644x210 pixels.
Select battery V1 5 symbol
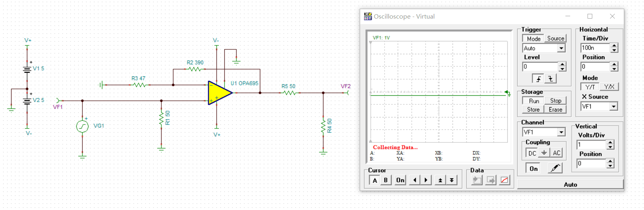coord(27,69)
